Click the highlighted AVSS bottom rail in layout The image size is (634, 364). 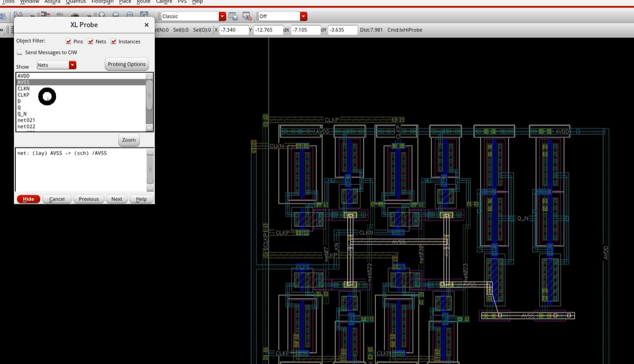coord(528,316)
